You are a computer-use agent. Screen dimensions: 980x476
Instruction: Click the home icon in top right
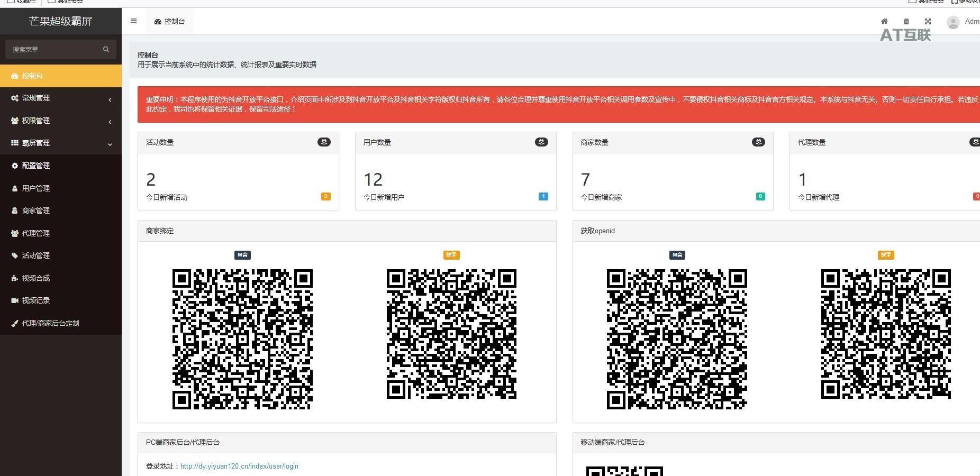click(884, 22)
